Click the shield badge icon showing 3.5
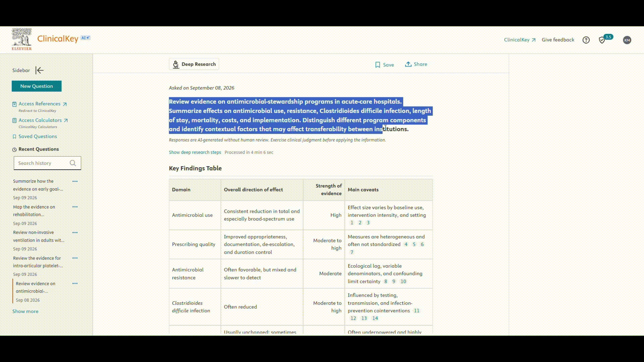This screenshot has width=644, height=362. pyautogui.click(x=605, y=39)
